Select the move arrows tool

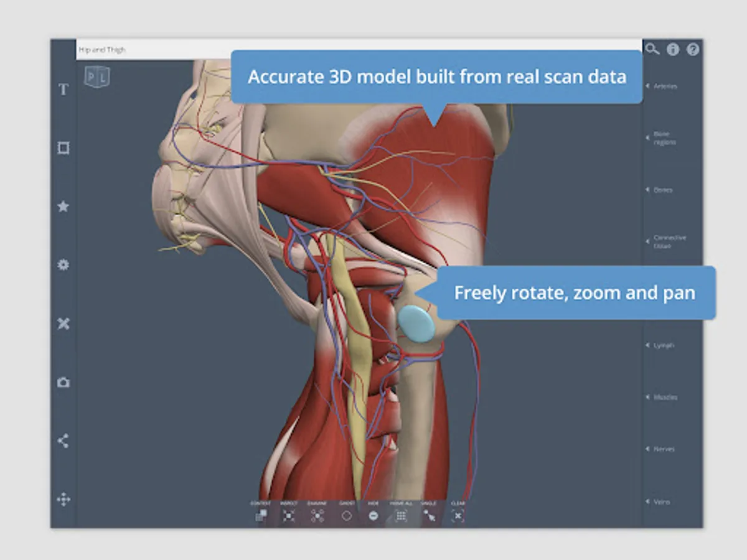click(x=63, y=500)
